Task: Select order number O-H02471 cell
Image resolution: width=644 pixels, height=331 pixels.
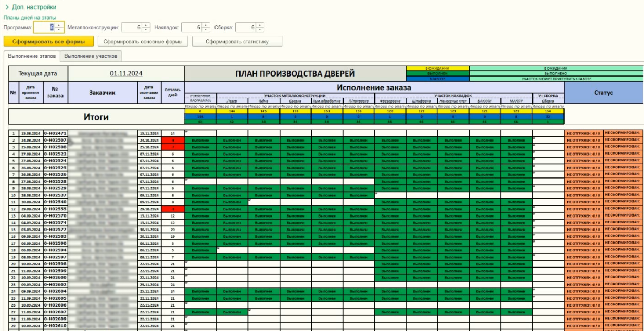Action: tap(55, 134)
